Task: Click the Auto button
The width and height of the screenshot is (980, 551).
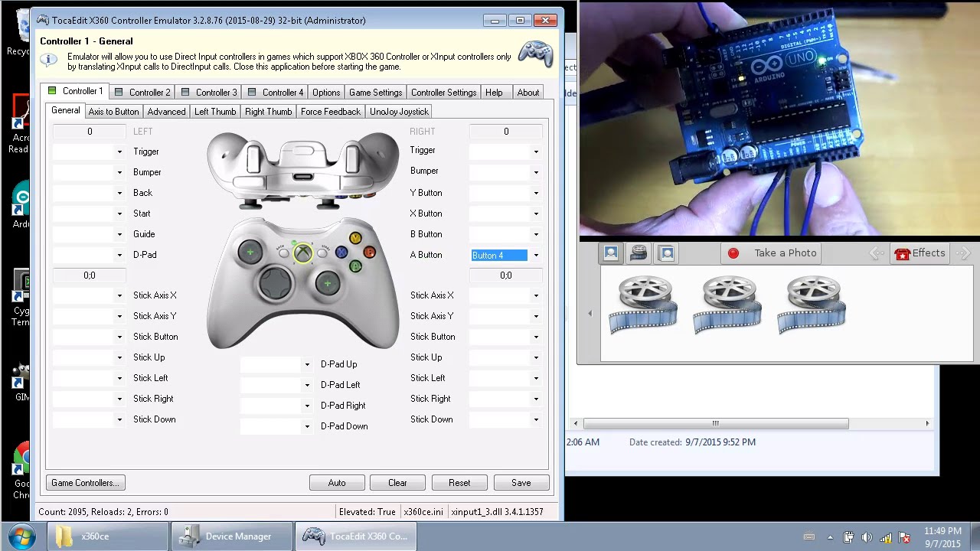Action: (x=337, y=483)
